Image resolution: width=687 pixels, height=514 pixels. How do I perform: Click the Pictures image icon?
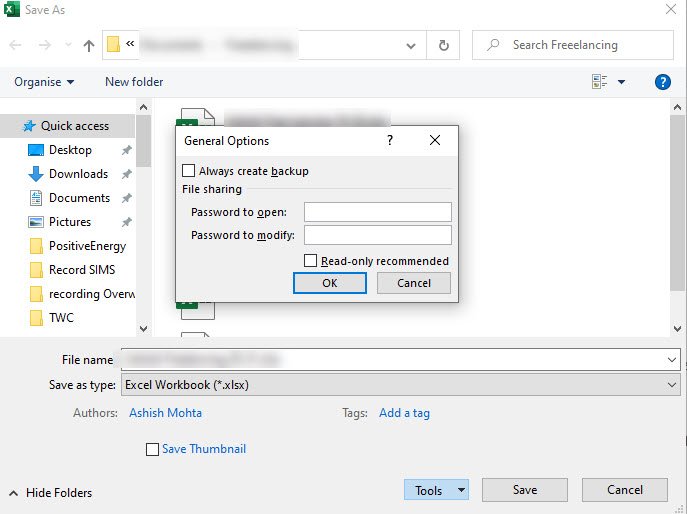pos(35,222)
